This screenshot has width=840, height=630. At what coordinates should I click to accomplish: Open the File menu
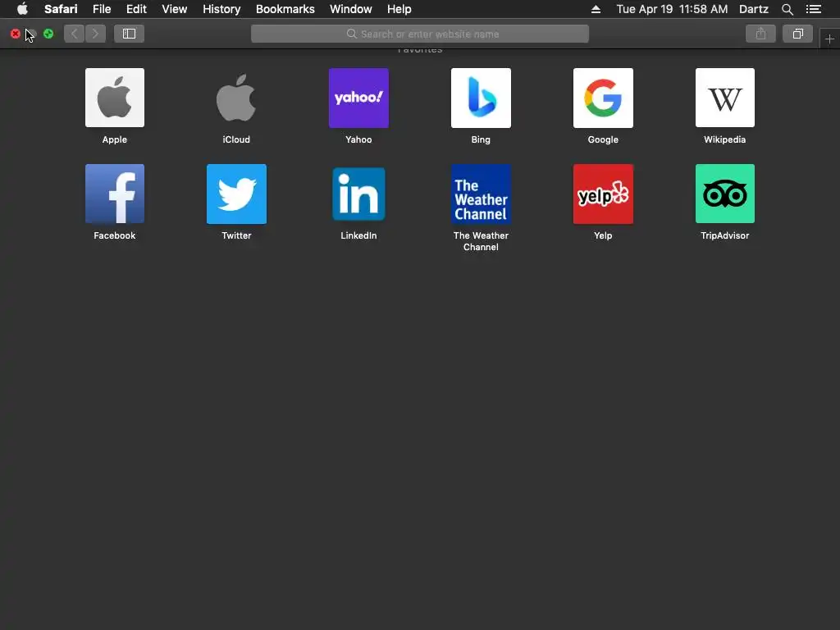[102, 9]
